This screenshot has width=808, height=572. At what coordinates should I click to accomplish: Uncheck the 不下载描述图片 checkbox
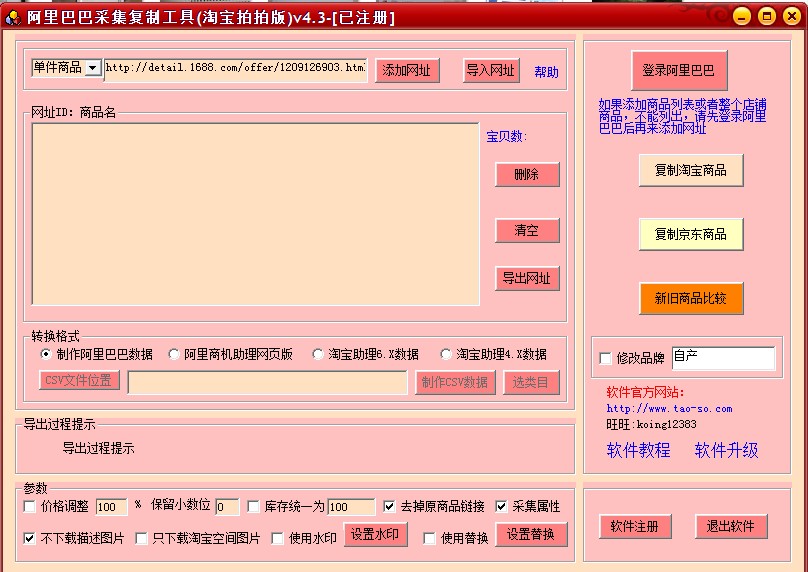[30, 539]
